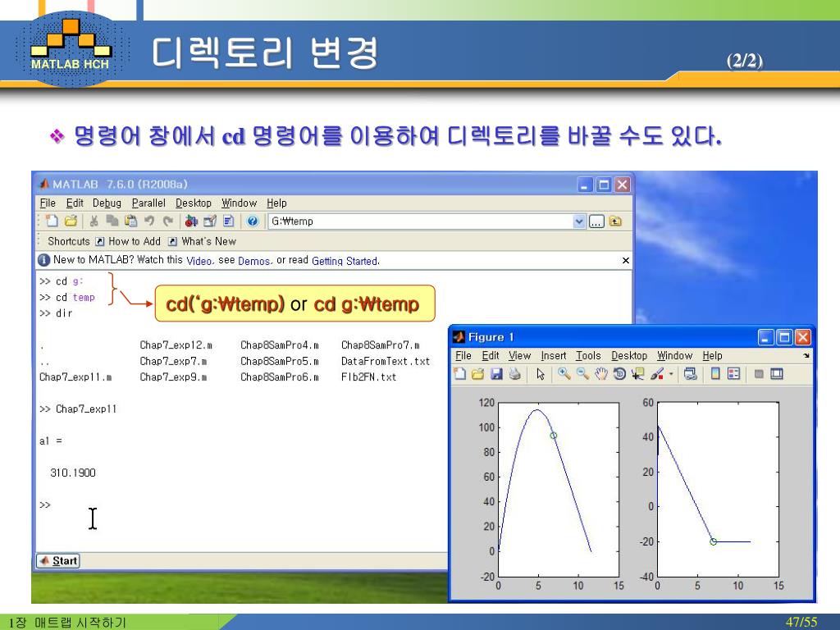Click the G:\temp current directory field
Screen dimensions: 840x630
click(x=421, y=221)
